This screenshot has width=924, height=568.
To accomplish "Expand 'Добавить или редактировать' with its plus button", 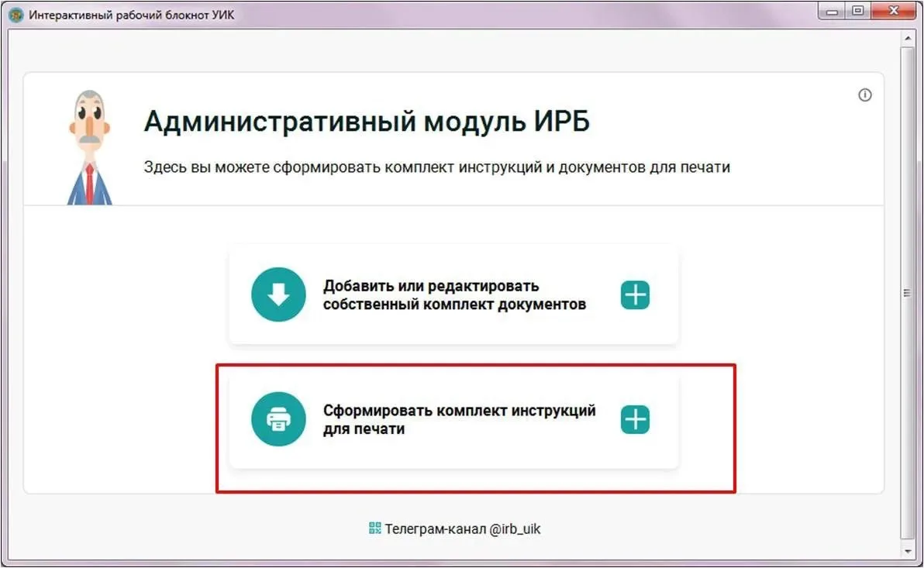I will click(x=635, y=294).
